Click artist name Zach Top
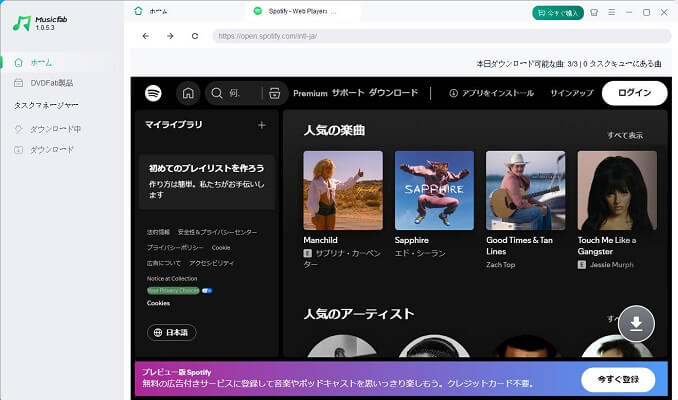The height and width of the screenshot is (400, 678). [500, 265]
